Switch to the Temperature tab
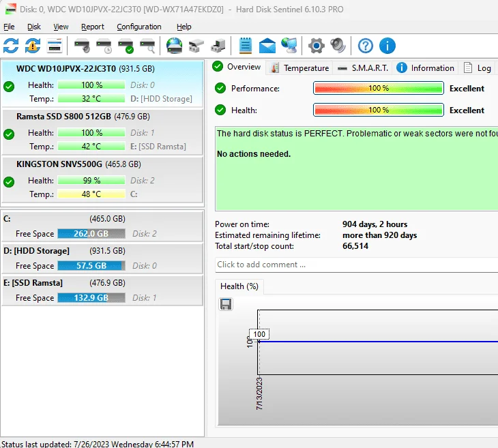 pyautogui.click(x=299, y=68)
